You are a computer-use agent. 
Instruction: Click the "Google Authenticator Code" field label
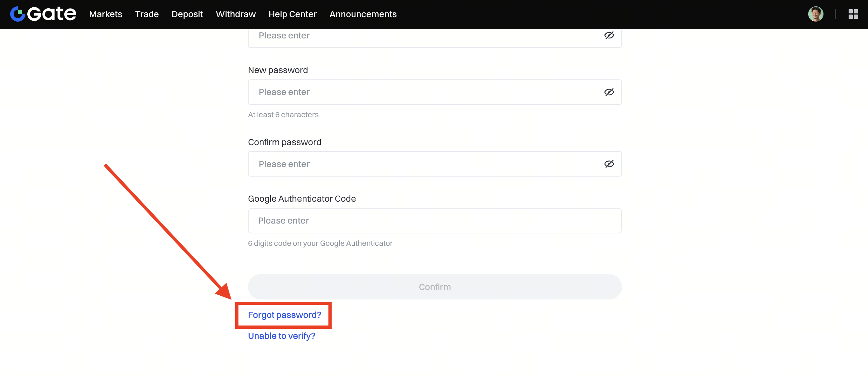302,198
